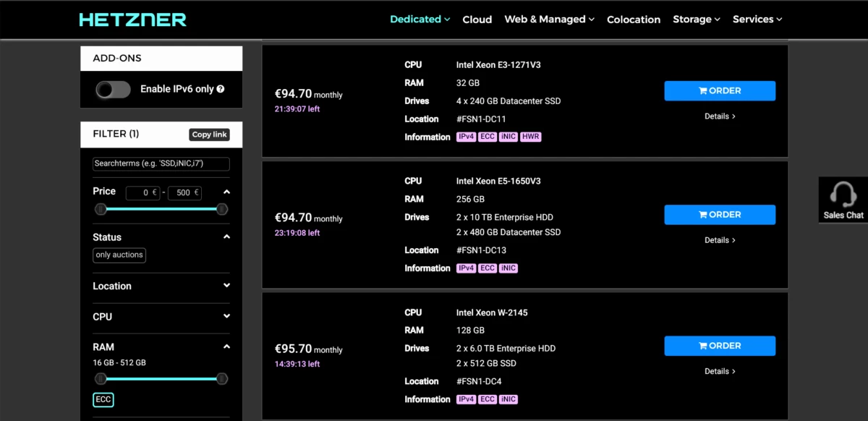This screenshot has width=868, height=421.
Task: Click the ECC badge on the first server listing
Action: (x=487, y=136)
